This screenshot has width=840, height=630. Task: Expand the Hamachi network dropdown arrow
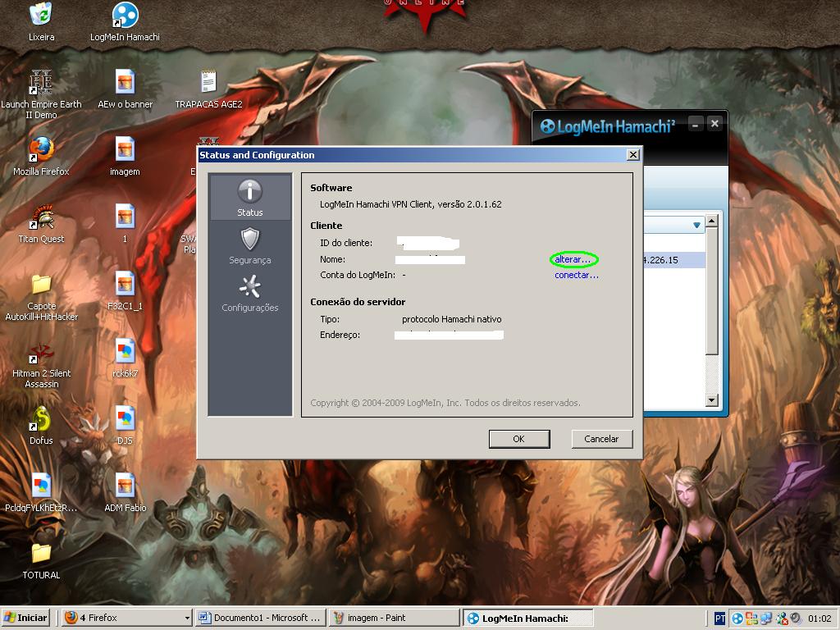(696, 225)
